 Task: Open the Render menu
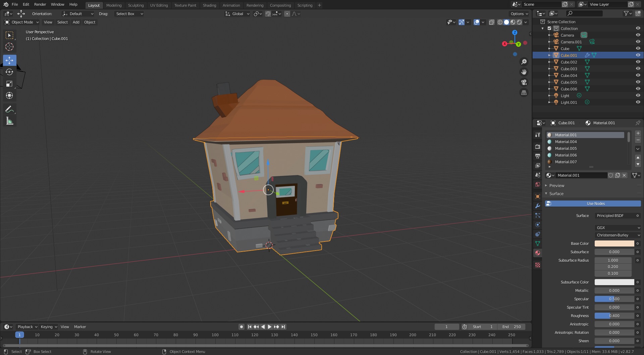(40, 4)
